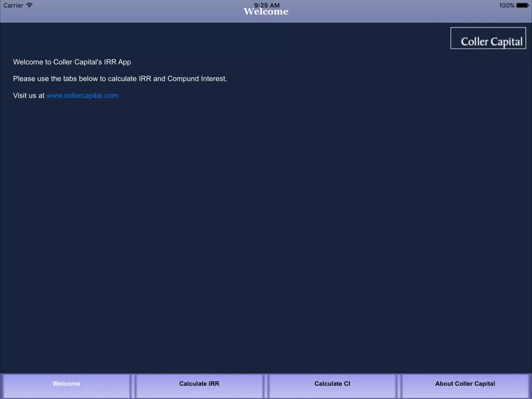Viewport: 532px width, 399px height.
Task: Click the Coller Capital logo
Action: (x=488, y=38)
